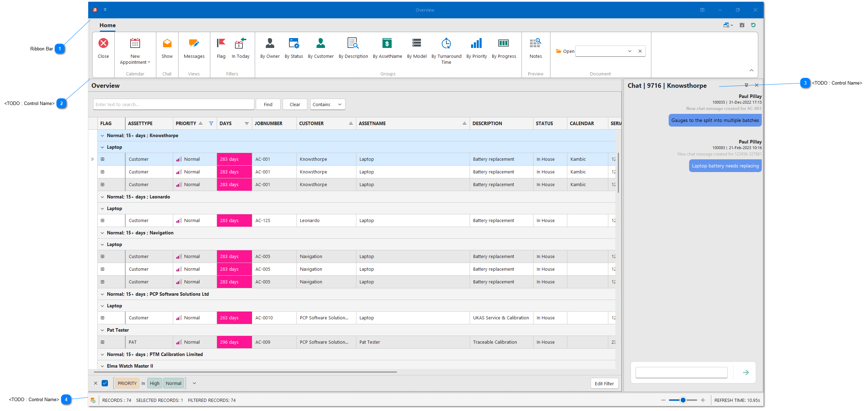Click the Normal filter value
Screen dimensions: 868x411
click(174, 383)
